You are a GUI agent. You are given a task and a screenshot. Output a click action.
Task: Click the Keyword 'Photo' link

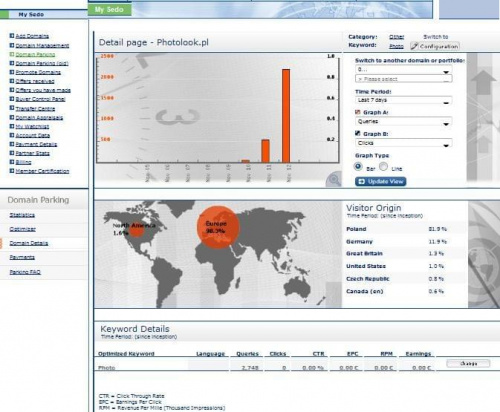pos(396,46)
